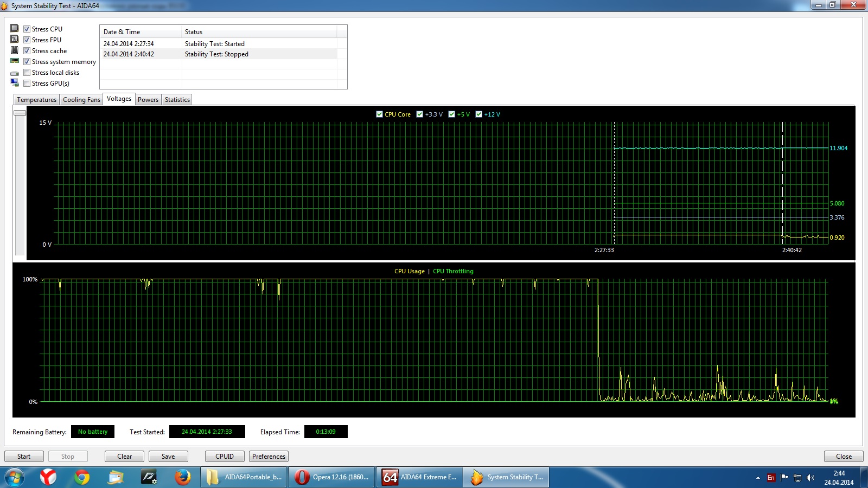
Task: Toggle the +5 V graph checkbox
Action: pos(451,114)
